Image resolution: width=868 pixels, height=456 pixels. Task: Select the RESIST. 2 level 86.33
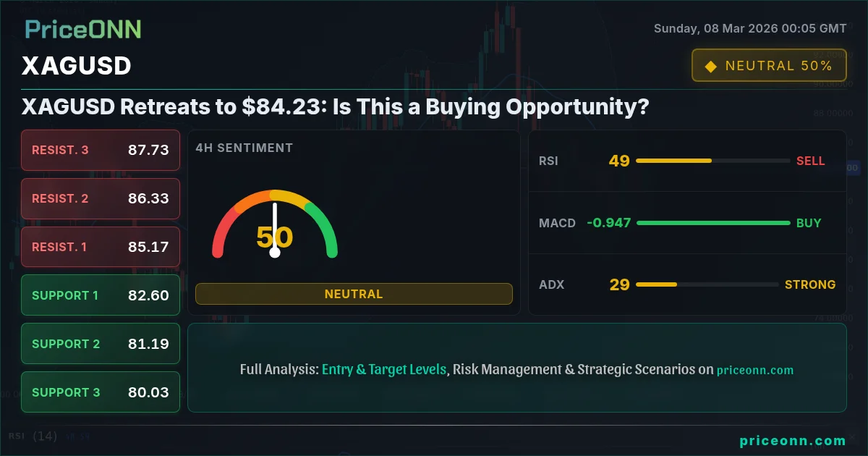pyautogui.click(x=101, y=198)
